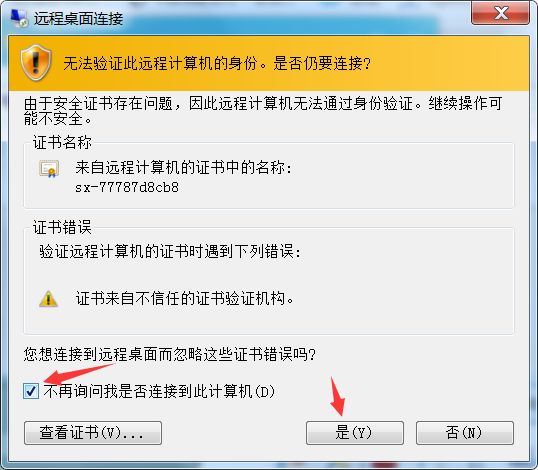The height and width of the screenshot is (470, 538).
Task: Click the 证书错误 group heading
Action: pyautogui.click(x=62, y=227)
